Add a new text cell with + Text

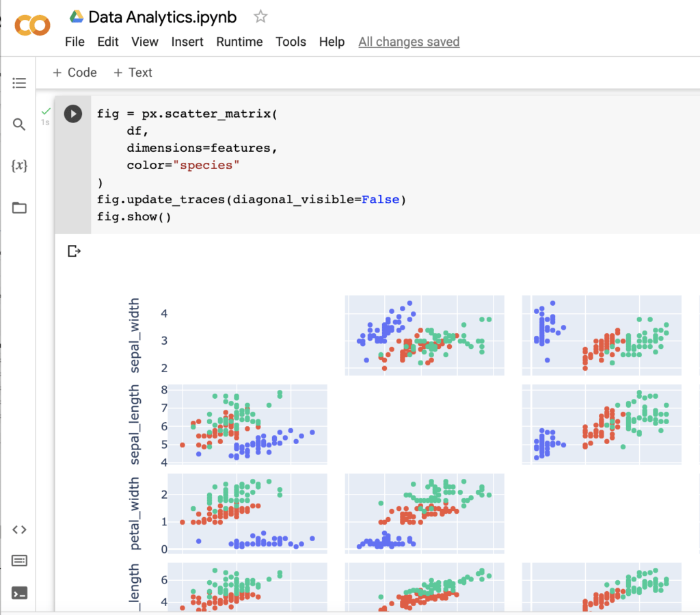tap(133, 73)
